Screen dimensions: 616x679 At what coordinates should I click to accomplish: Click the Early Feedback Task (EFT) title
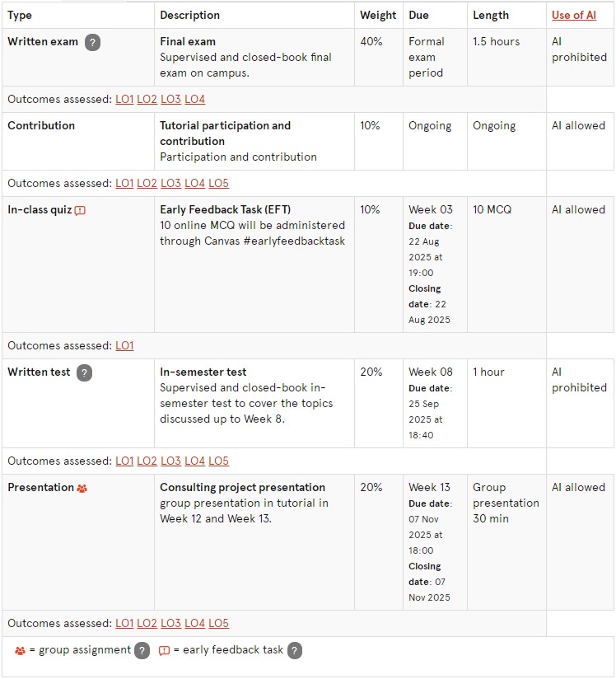click(x=225, y=209)
